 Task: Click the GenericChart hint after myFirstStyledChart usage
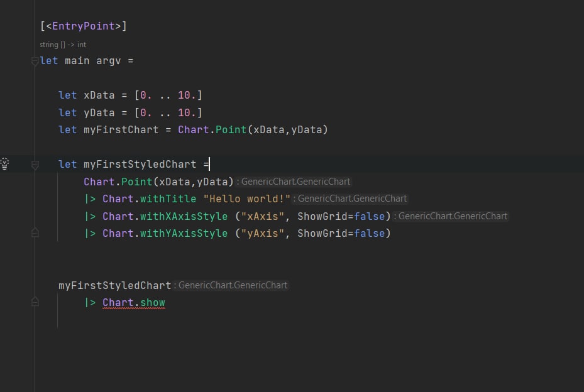(x=231, y=286)
